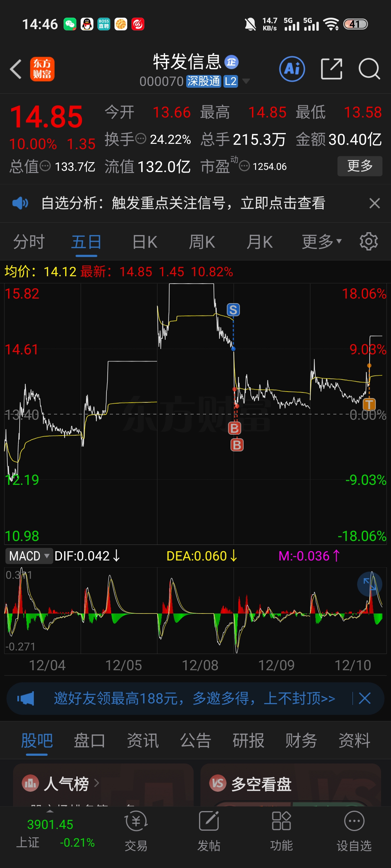This screenshot has height=868, width=391.
Task: Tap the L2 level badge
Action: (231, 81)
